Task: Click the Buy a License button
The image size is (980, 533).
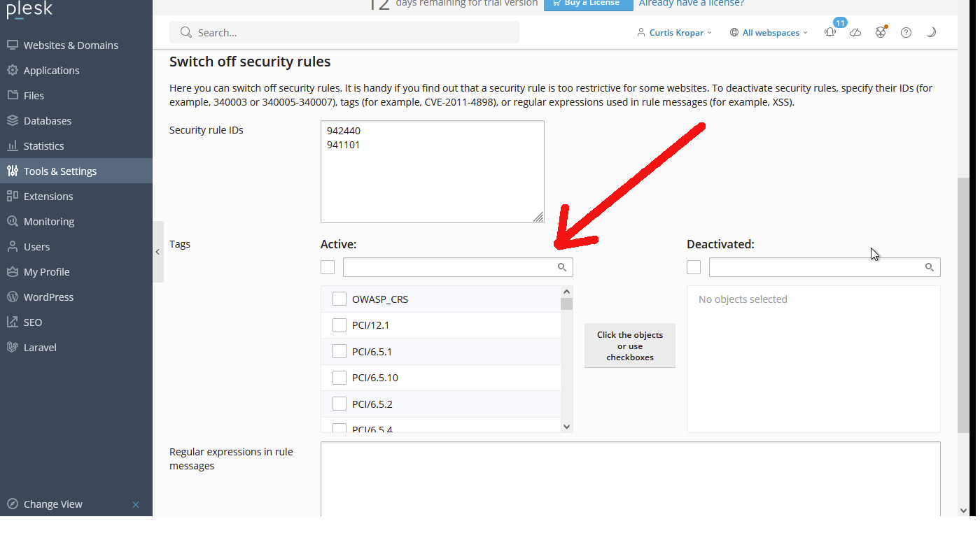Action: (588, 4)
